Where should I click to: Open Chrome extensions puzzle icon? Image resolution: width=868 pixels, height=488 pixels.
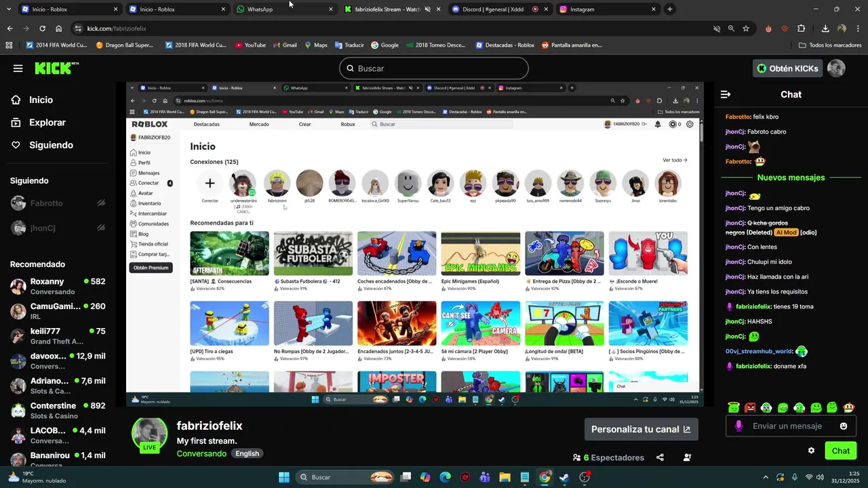pos(801,28)
